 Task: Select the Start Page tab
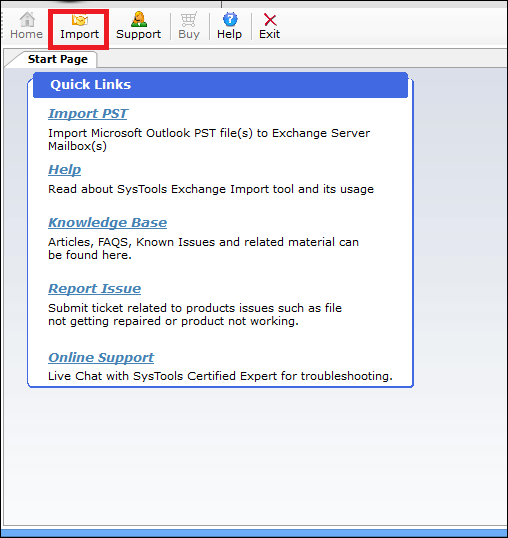click(x=57, y=59)
